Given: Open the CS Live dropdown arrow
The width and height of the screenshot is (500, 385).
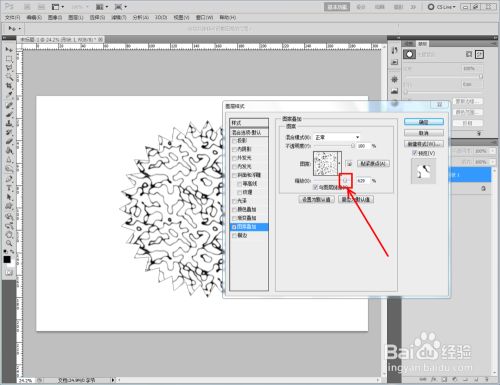Looking at the screenshot, I should [x=454, y=7].
